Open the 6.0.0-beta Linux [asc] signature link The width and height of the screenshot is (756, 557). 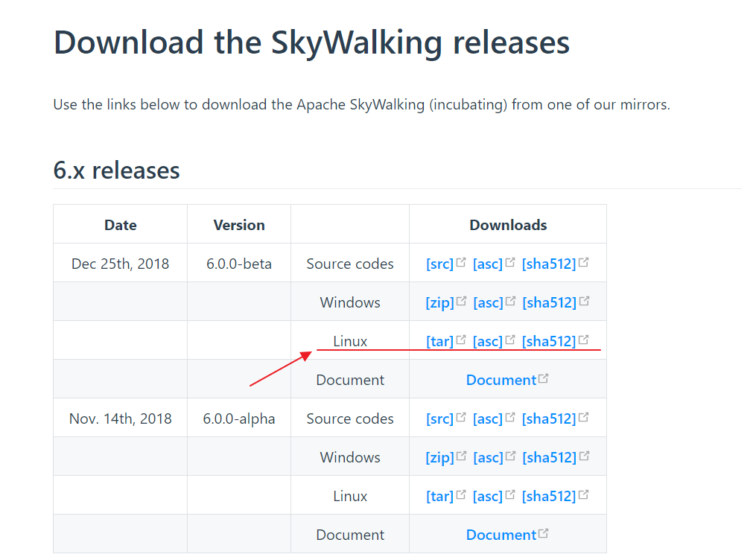click(487, 341)
